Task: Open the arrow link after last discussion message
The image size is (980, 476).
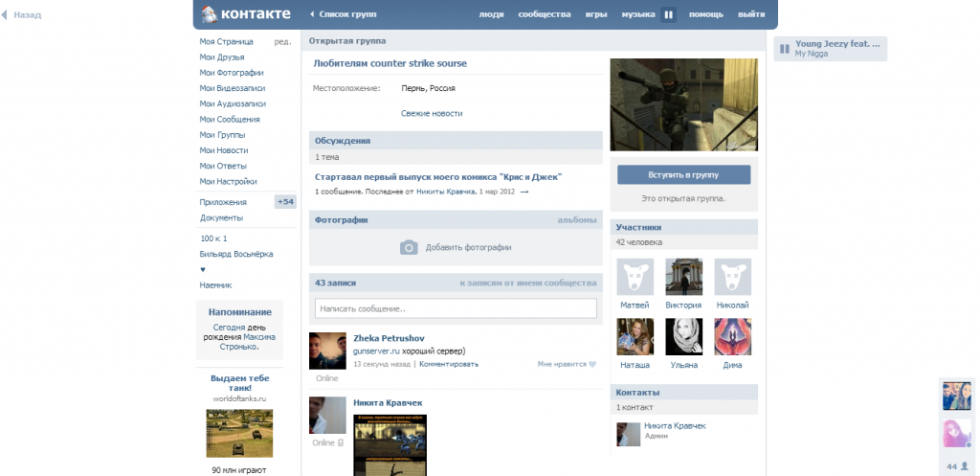Action: [x=524, y=192]
